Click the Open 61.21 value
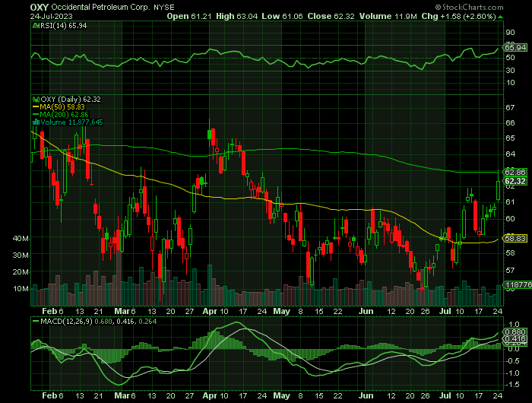Viewport: 532px width, 403px height. pos(189,16)
